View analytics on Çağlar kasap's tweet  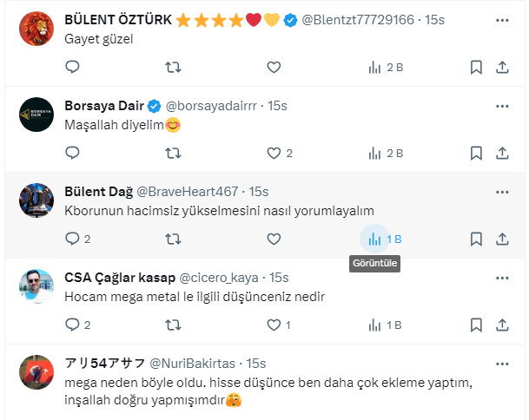[375, 325]
